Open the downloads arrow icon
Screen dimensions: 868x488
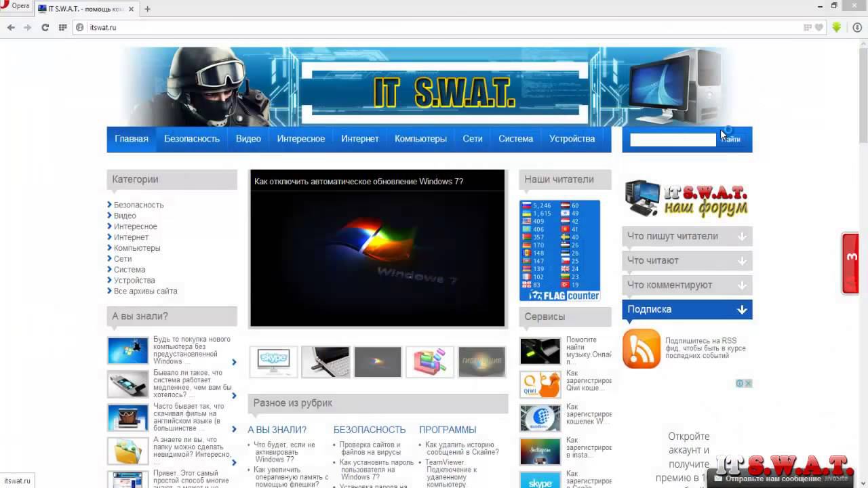pyautogui.click(x=857, y=27)
